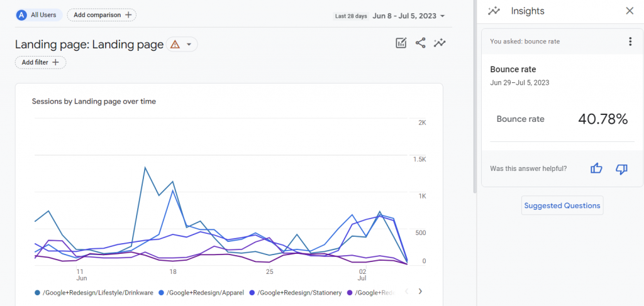
Task: Click the Add comparison button
Action: [102, 14]
